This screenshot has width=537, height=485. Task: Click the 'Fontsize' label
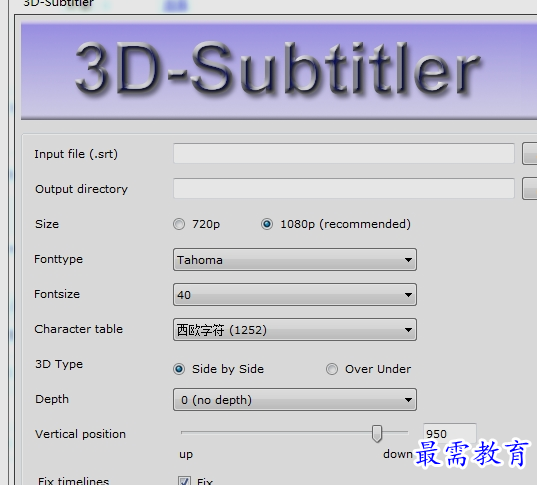coord(57,294)
